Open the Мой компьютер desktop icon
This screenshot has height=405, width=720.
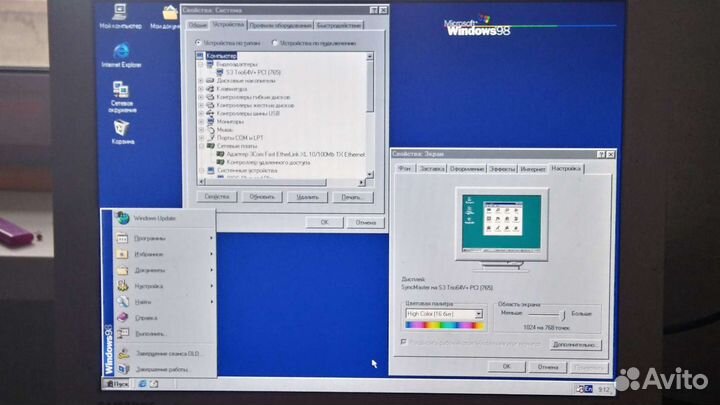pyautogui.click(x=120, y=17)
